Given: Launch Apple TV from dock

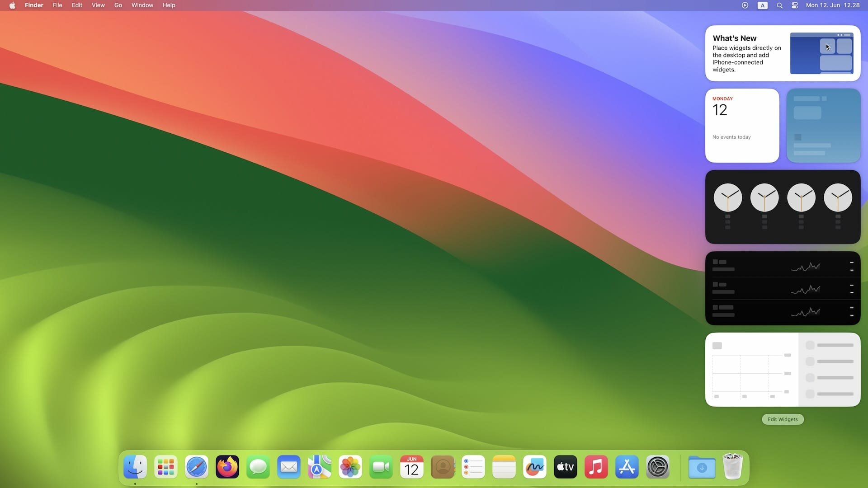Looking at the screenshot, I should [x=566, y=467].
